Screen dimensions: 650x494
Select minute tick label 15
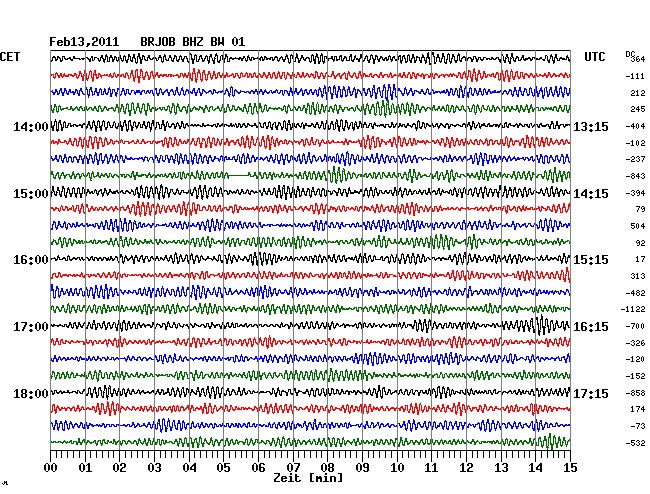click(x=570, y=467)
